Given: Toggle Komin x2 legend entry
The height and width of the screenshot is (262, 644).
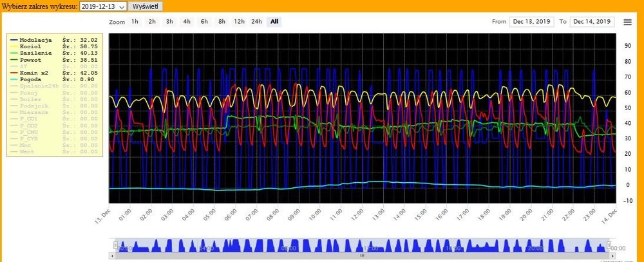Looking at the screenshot, I should [36, 73].
